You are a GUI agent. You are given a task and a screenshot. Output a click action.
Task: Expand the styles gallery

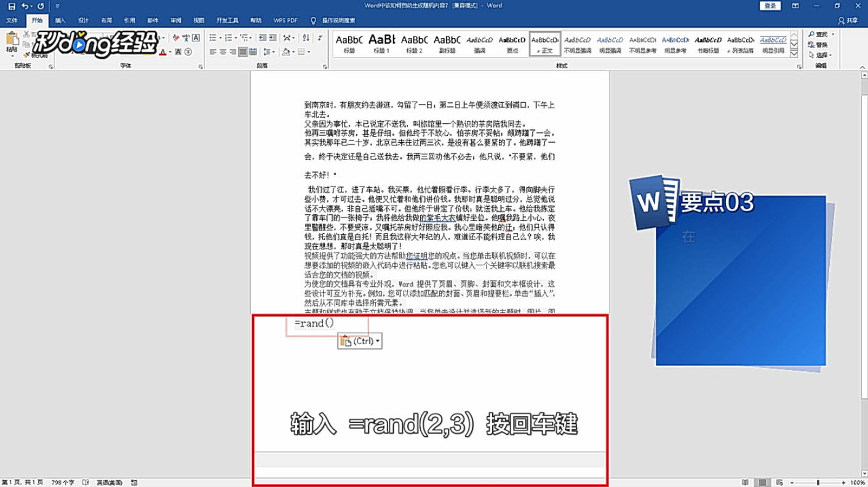click(794, 53)
